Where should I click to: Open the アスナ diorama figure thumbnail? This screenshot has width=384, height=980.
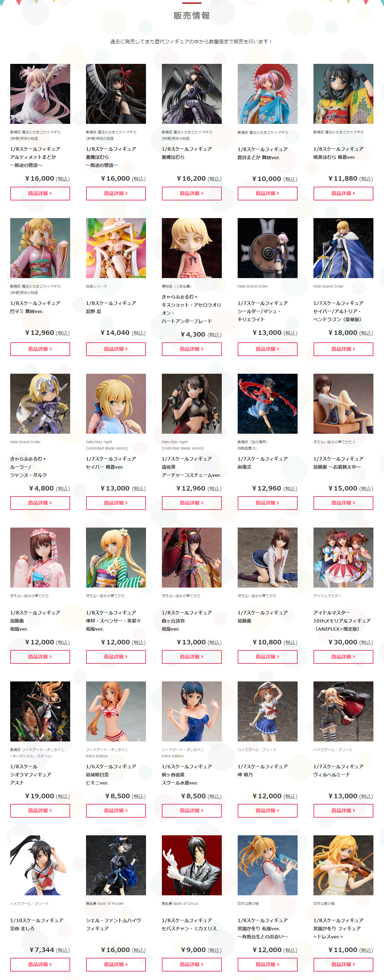point(40,711)
